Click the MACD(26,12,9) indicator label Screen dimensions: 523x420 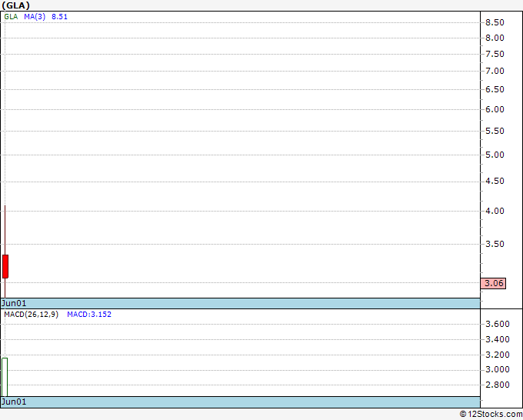pyautogui.click(x=32, y=315)
